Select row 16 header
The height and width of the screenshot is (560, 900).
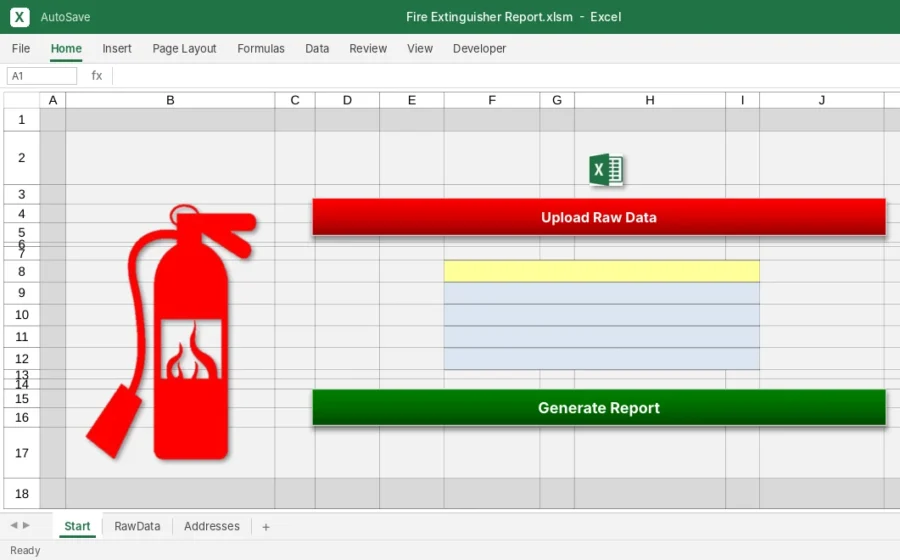(22, 418)
